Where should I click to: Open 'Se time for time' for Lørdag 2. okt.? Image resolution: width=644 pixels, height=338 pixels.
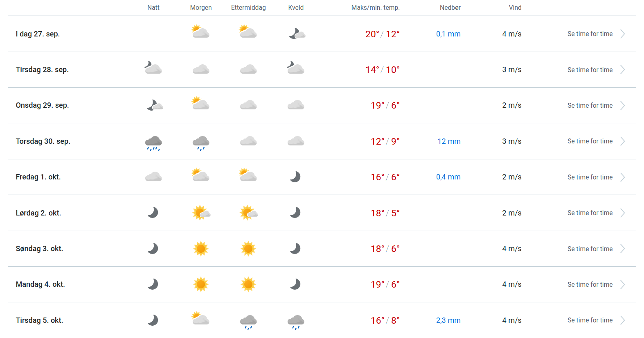tap(590, 213)
